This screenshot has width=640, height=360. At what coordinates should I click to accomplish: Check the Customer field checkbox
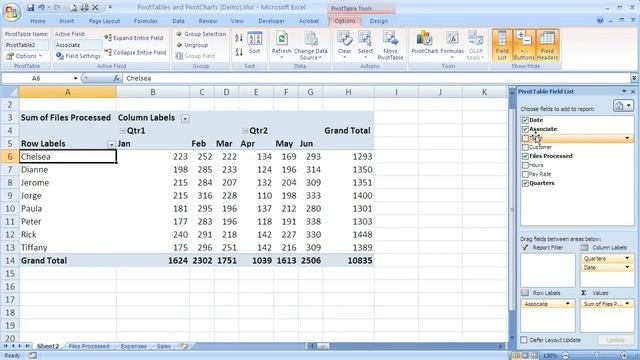525,147
